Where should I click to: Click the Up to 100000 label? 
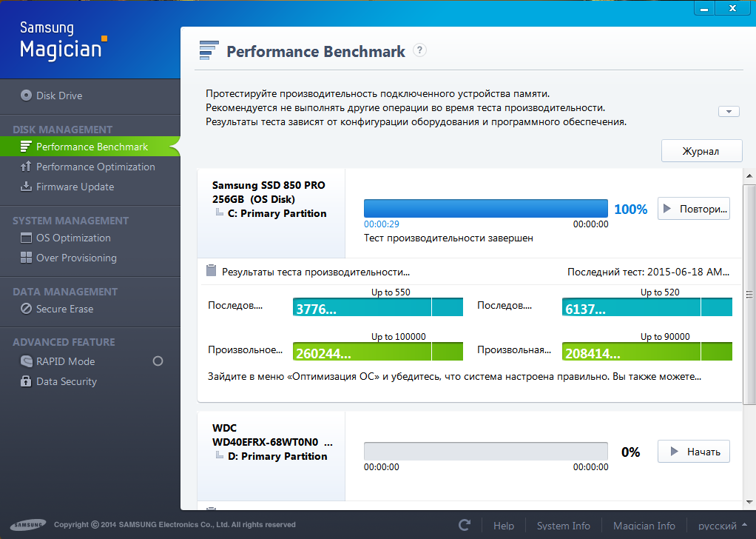398,336
